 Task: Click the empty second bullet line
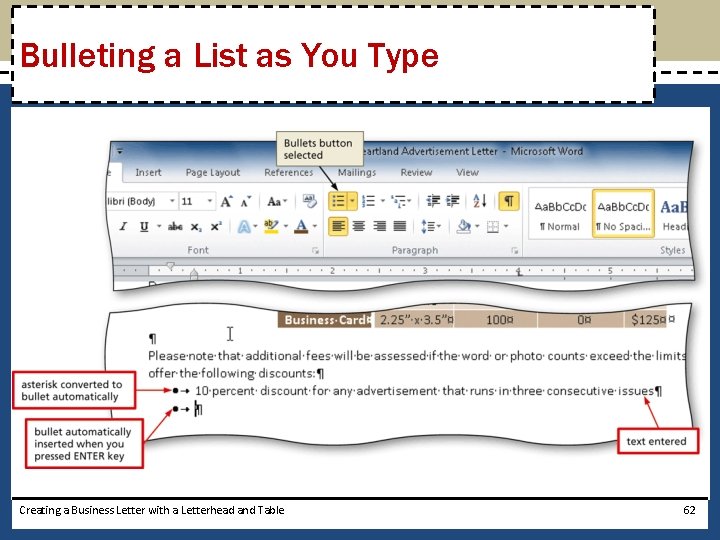point(198,409)
